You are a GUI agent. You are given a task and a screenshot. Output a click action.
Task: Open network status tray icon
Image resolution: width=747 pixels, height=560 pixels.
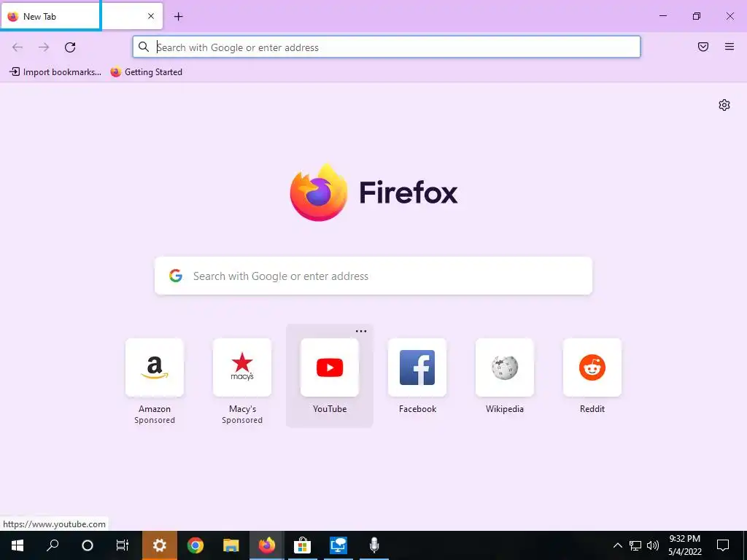635,545
